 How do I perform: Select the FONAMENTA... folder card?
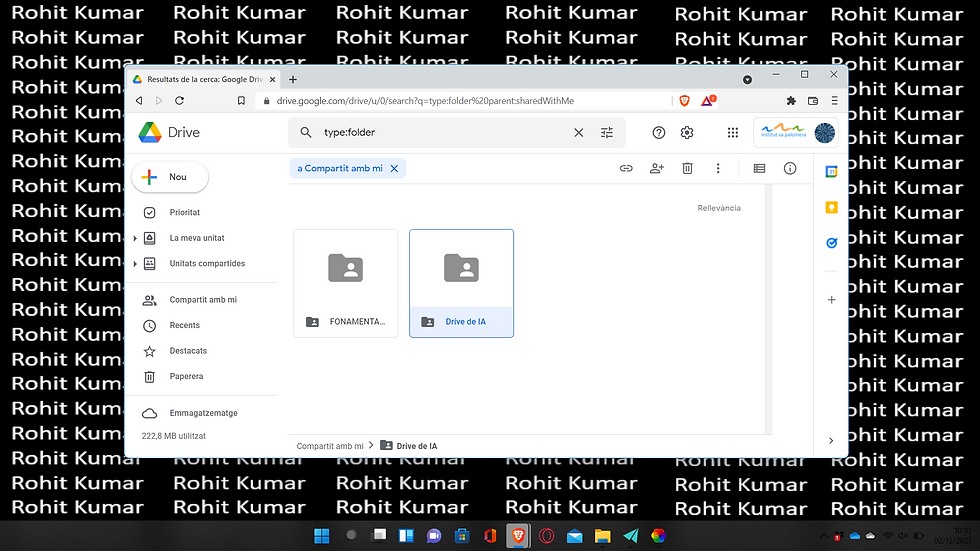[x=346, y=284]
